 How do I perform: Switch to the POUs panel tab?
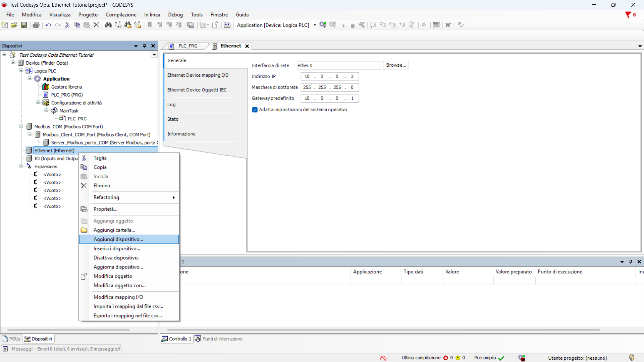click(11, 339)
